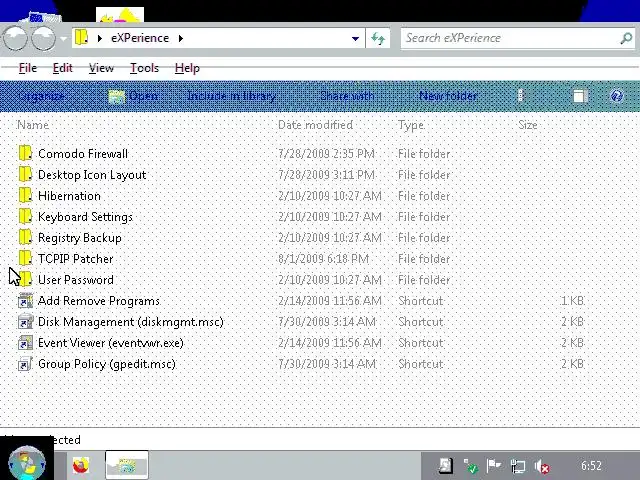Open the View menu
Screen dimensions: 640x480
click(101, 68)
